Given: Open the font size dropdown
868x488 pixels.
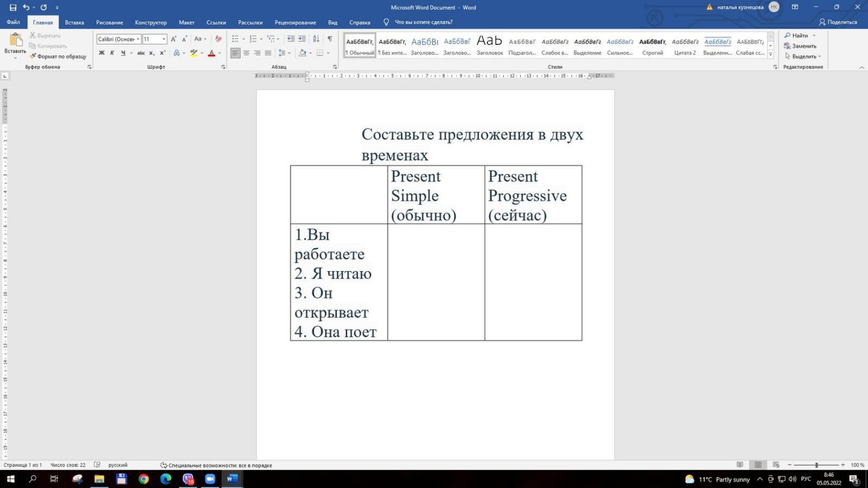Looking at the screenshot, I should (x=164, y=39).
